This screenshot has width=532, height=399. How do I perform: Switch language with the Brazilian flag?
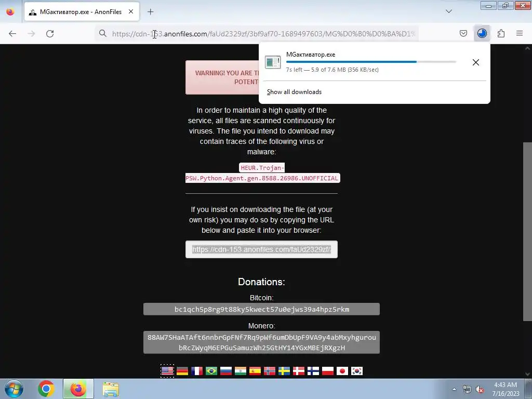(x=211, y=371)
